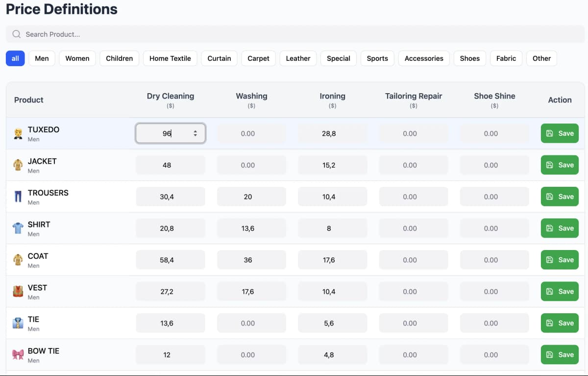Save the BOW TIE row prices
This screenshot has height=376, width=588.
[x=560, y=355]
